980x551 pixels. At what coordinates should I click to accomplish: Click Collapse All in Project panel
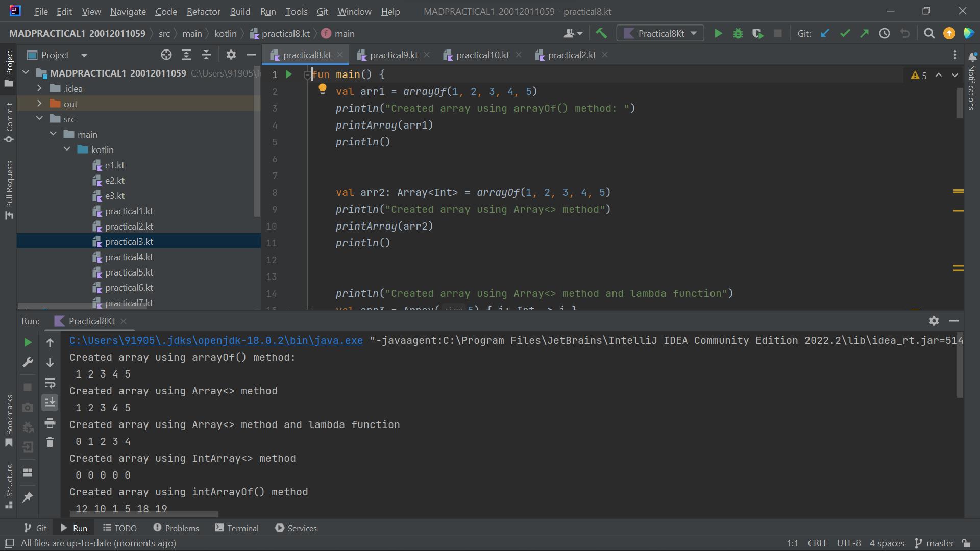coord(206,55)
